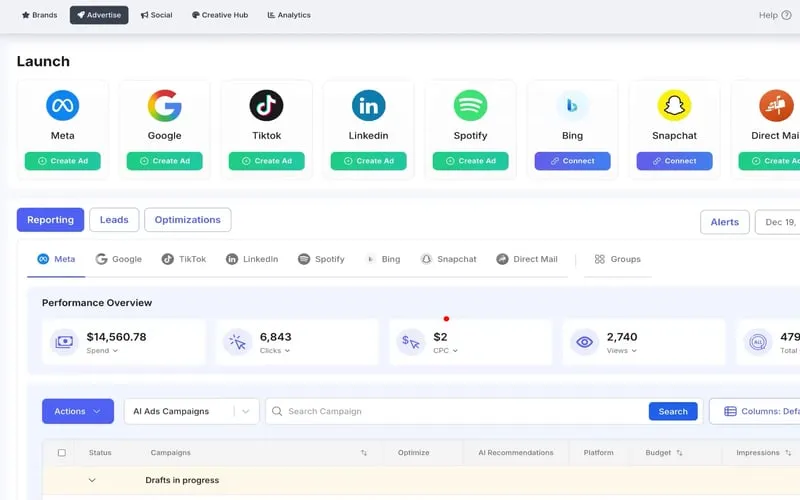Open the Clicks metric dropdown
Screen dimensions: 800x500
(274, 351)
